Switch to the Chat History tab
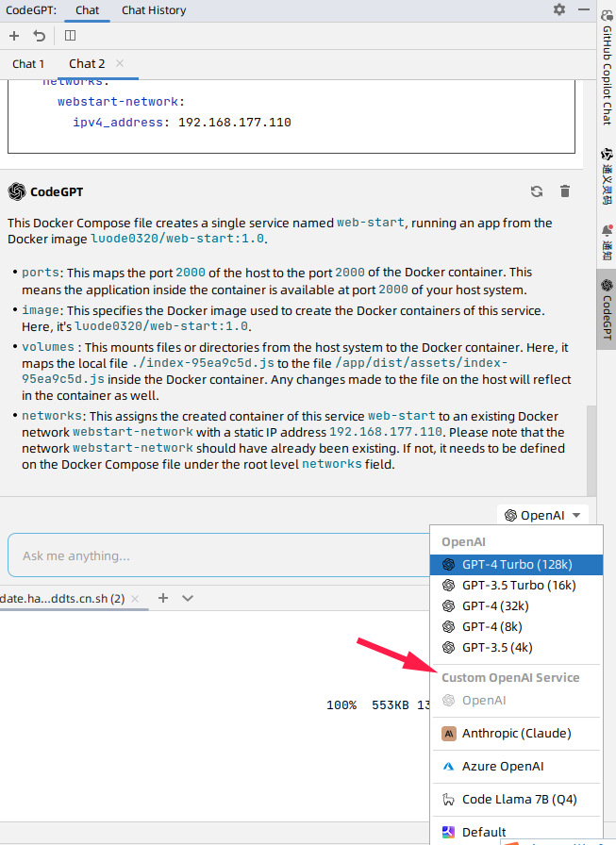Viewport: 616px width, 845px height. point(154,10)
